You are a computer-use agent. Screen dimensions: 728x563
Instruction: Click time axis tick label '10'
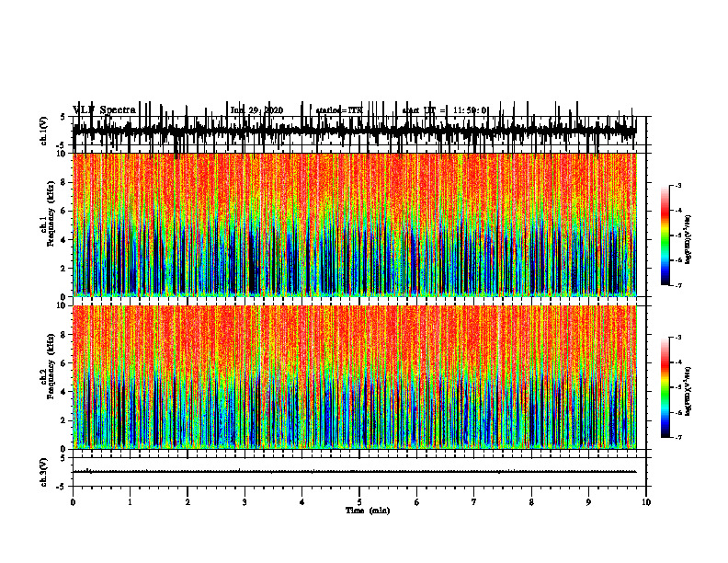(646, 502)
